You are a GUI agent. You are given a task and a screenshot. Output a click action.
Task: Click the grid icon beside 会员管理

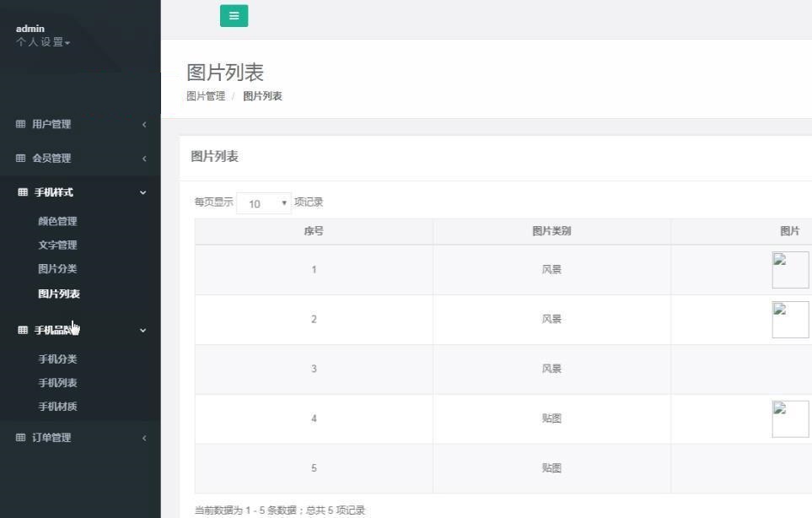coord(21,159)
